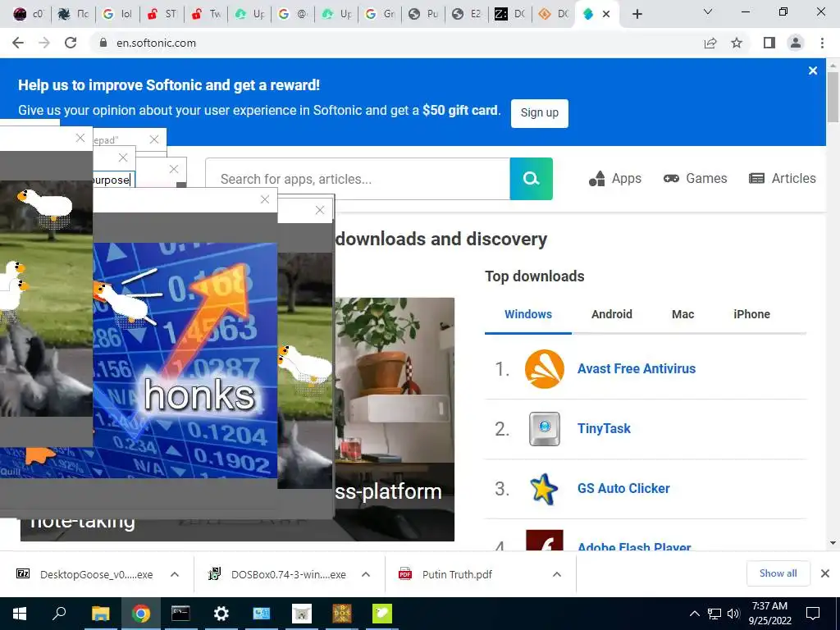Viewport: 840px width, 630px height.
Task: Select the Android top downloads tab
Action: (x=612, y=314)
